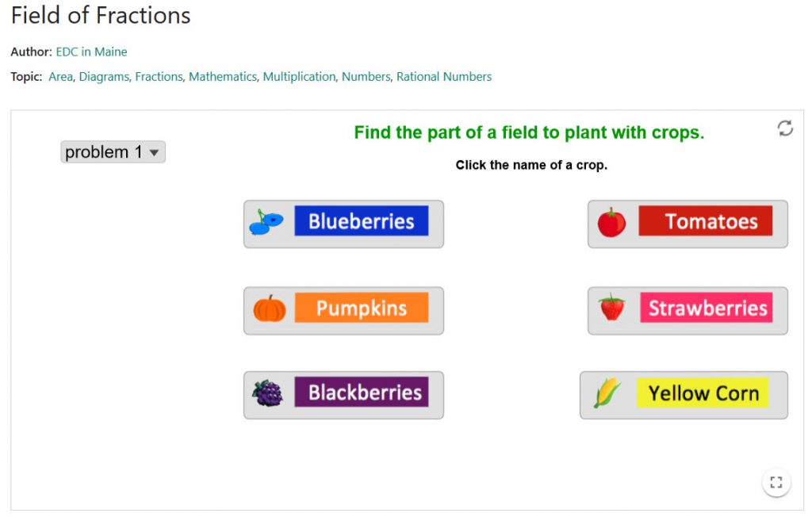Viewport: 812px width, 517px height.
Task: Select the Strawberries crop label
Action: tap(707, 308)
